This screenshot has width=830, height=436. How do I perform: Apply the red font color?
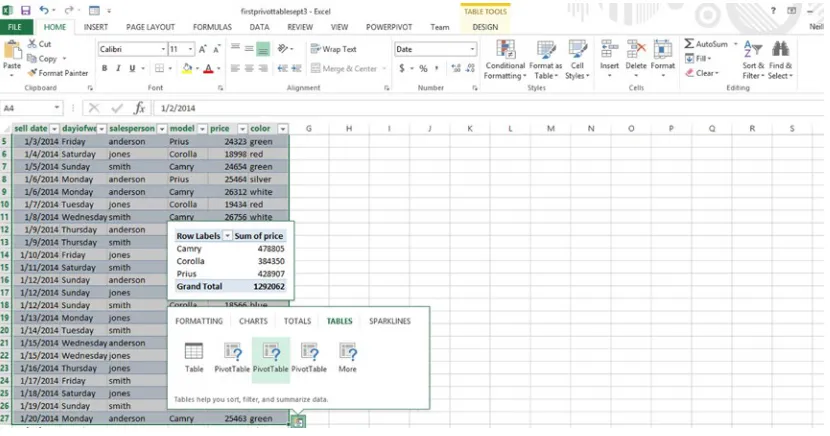[x=209, y=68]
